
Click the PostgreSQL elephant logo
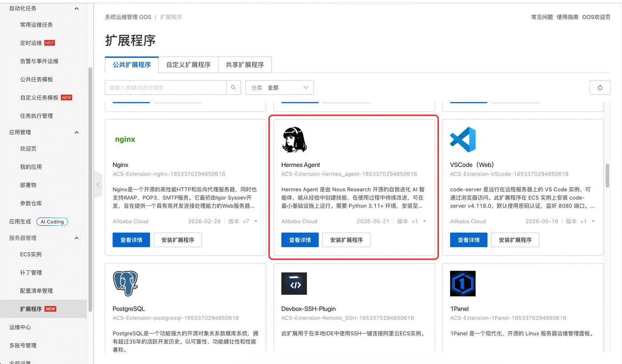[125, 284]
